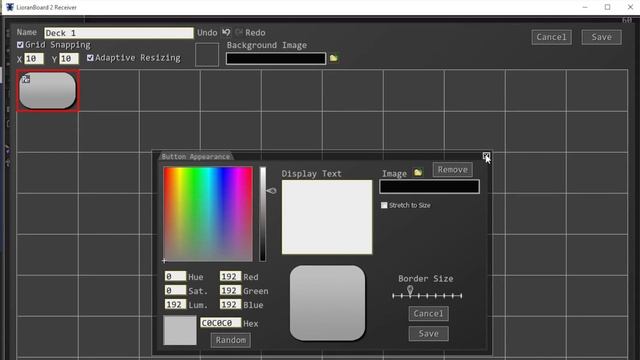640x360 pixels.
Task: Click the grid Y value field
Action: click(69, 59)
